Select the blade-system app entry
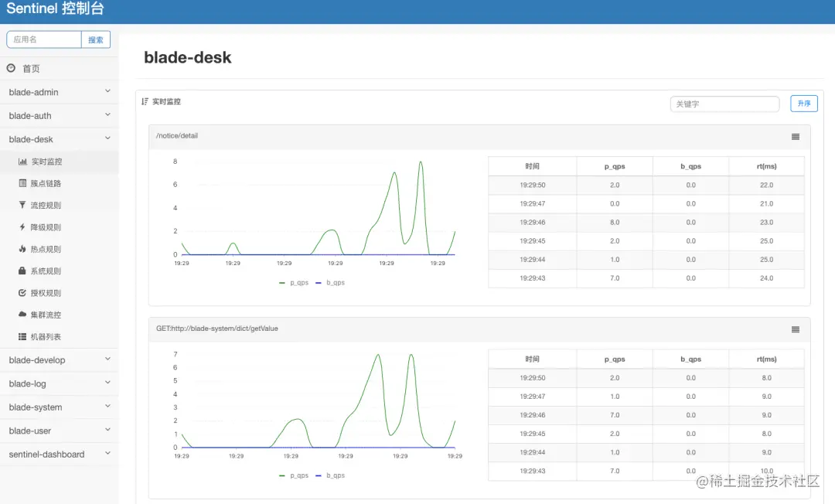835x504 pixels. [59, 407]
